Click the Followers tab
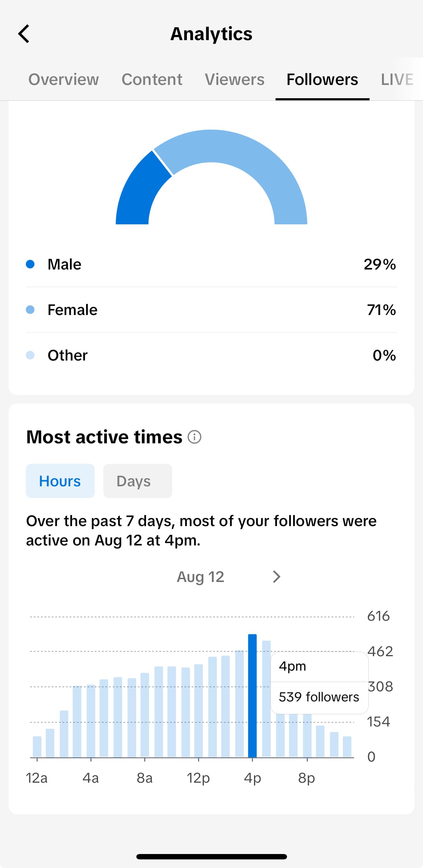423x868 pixels. tap(322, 79)
